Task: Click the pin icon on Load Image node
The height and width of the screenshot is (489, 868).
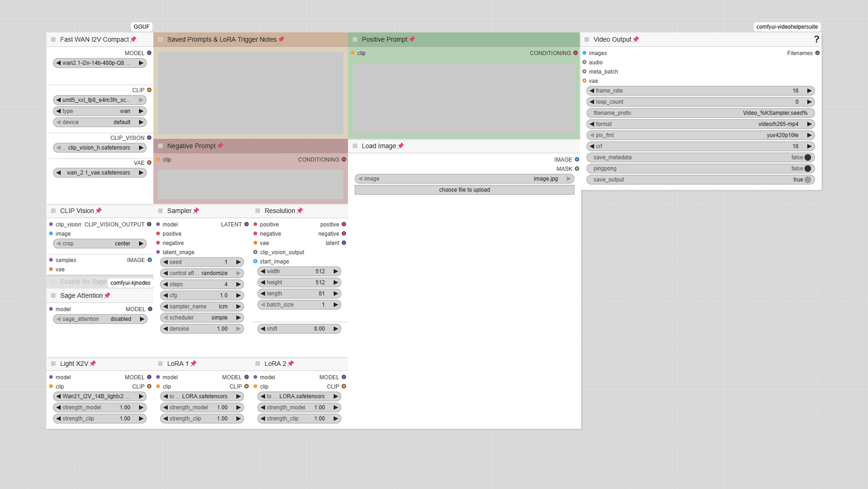Action: point(401,146)
